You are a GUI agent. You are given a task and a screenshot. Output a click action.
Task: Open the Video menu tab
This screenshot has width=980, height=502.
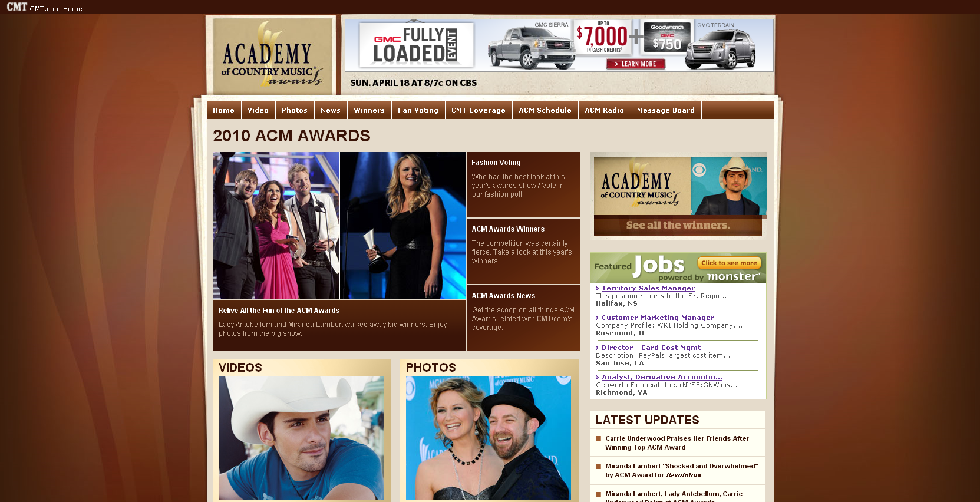click(258, 110)
